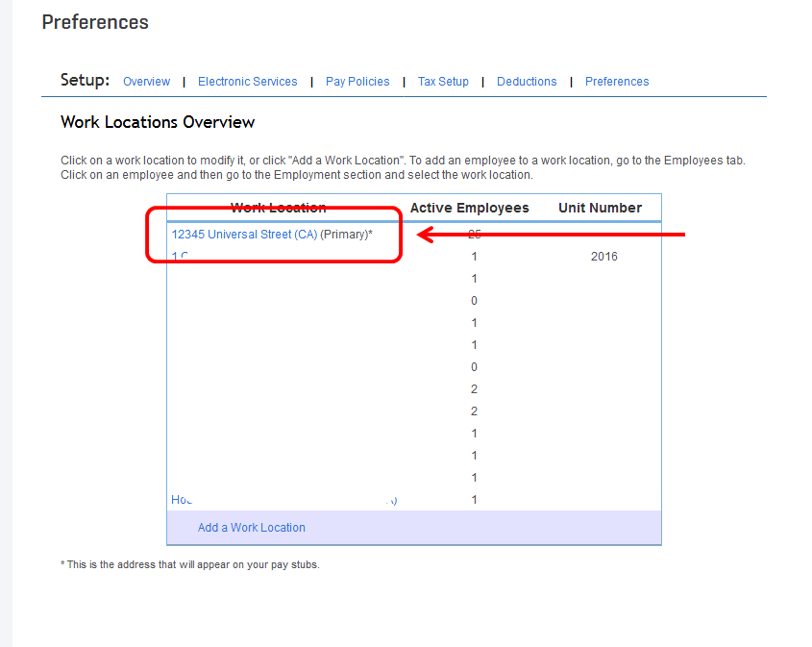Screen dimensions: 812x647
Task: Open the 12345 Universal Street (CA) work location
Action: tap(244, 235)
